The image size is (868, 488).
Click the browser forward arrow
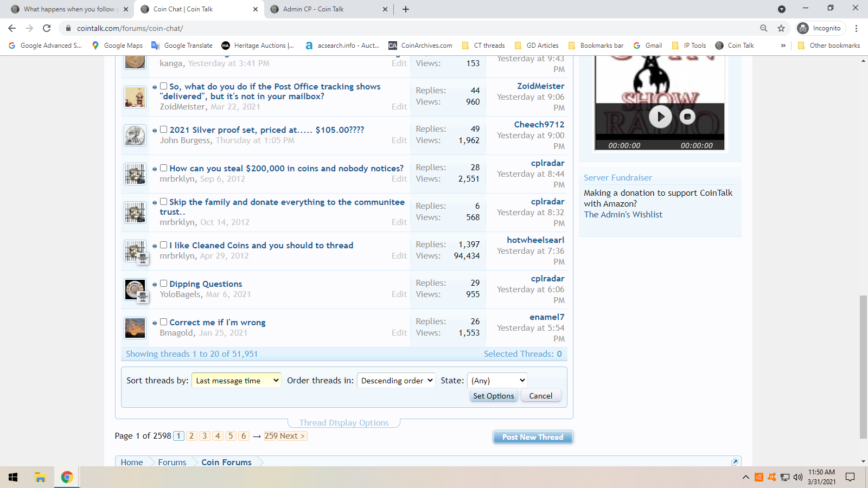[29, 28]
